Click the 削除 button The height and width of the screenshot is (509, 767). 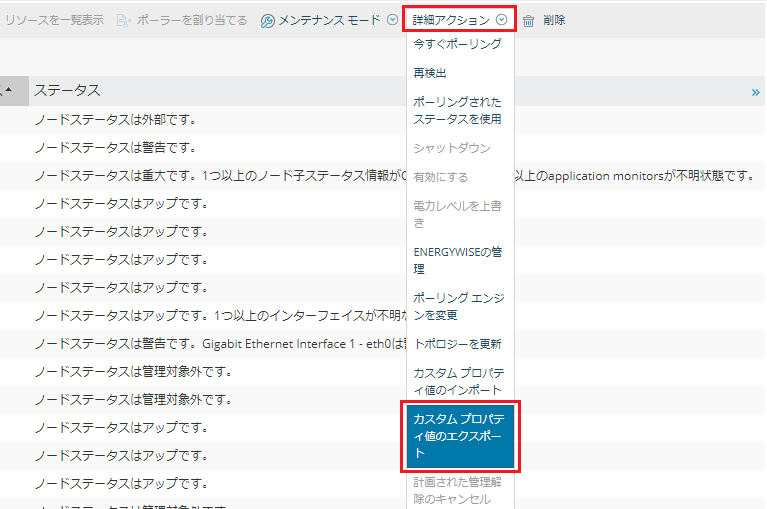554,20
